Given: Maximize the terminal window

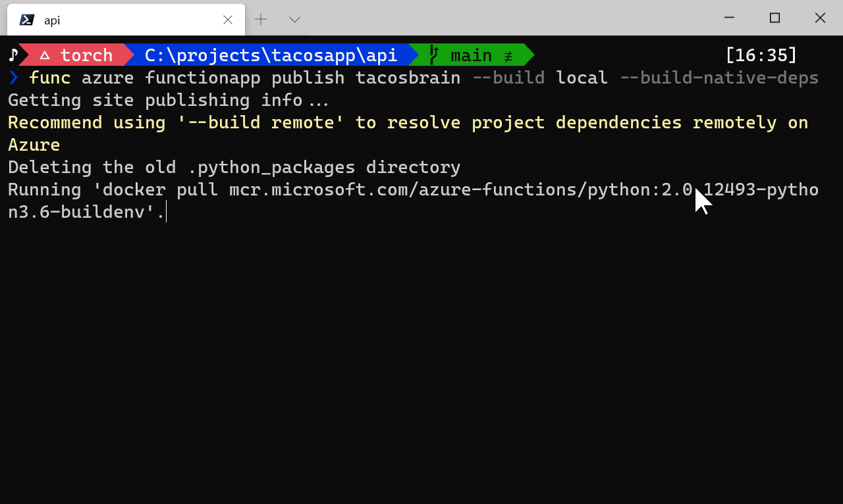Looking at the screenshot, I should [x=774, y=18].
